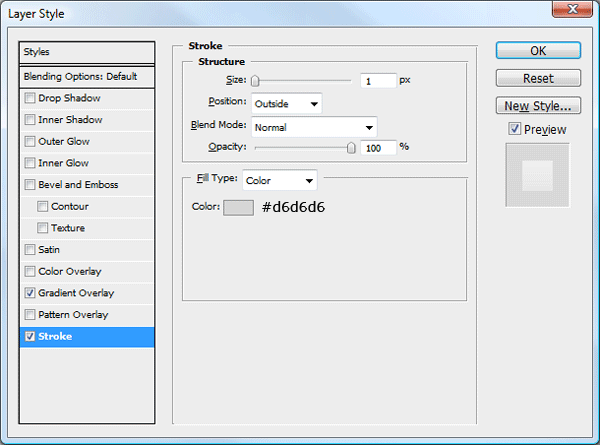Tick the Contour checkbox
The image size is (600, 445).
coord(42,207)
